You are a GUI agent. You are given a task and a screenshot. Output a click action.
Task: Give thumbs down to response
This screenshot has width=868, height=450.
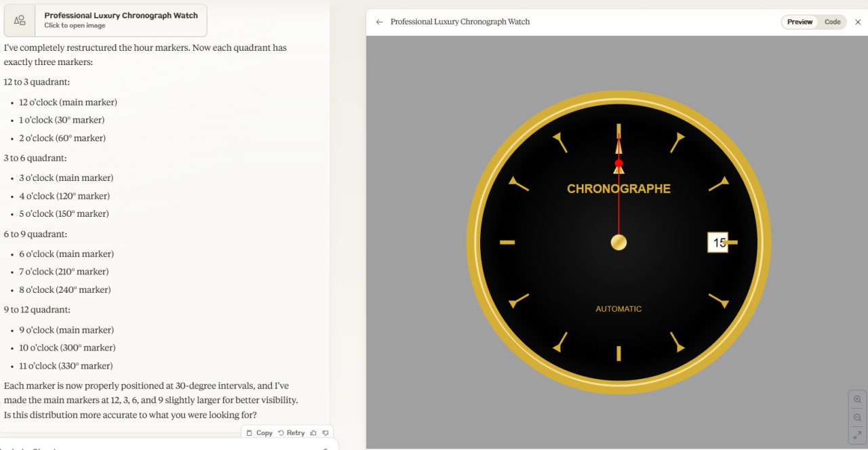(325, 432)
